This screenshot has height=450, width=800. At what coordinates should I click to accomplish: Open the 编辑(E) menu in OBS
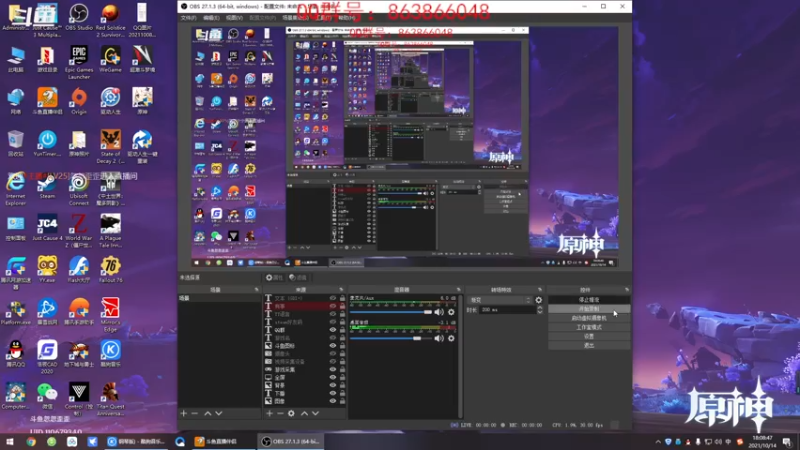[211, 18]
